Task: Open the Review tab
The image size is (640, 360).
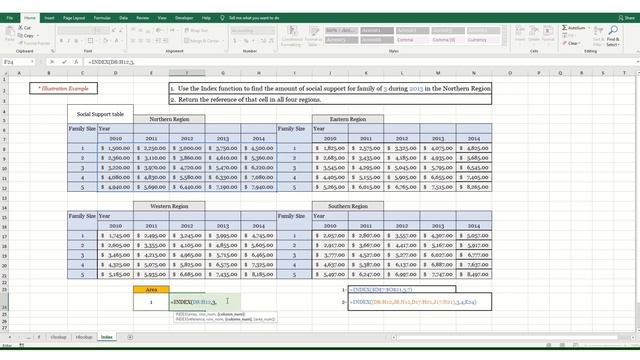Action: [x=142, y=18]
